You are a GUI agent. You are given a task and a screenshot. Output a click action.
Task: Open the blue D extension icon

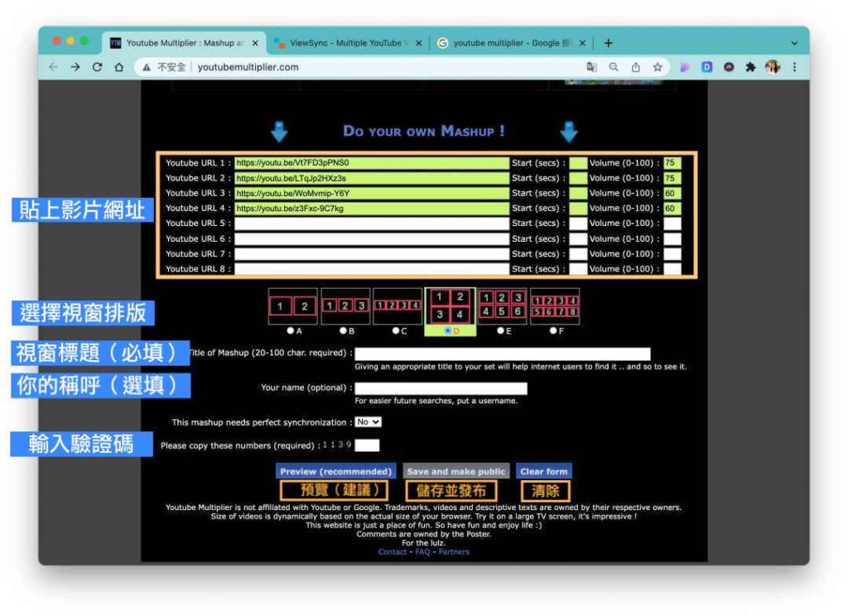pyautogui.click(x=707, y=67)
